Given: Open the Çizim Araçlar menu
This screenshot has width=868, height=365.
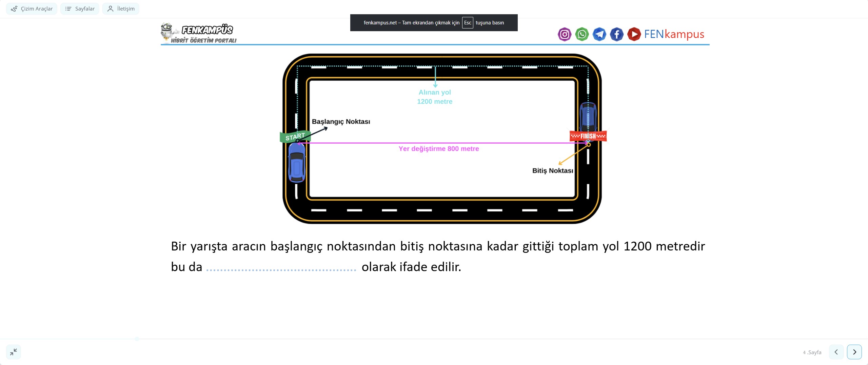Looking at the screenshot, I should click(x=32, y=9).
